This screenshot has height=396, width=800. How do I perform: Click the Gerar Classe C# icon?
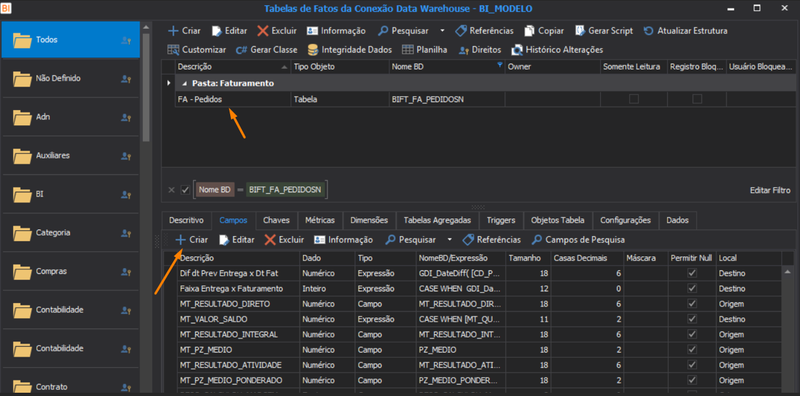(x=241, y=50)
